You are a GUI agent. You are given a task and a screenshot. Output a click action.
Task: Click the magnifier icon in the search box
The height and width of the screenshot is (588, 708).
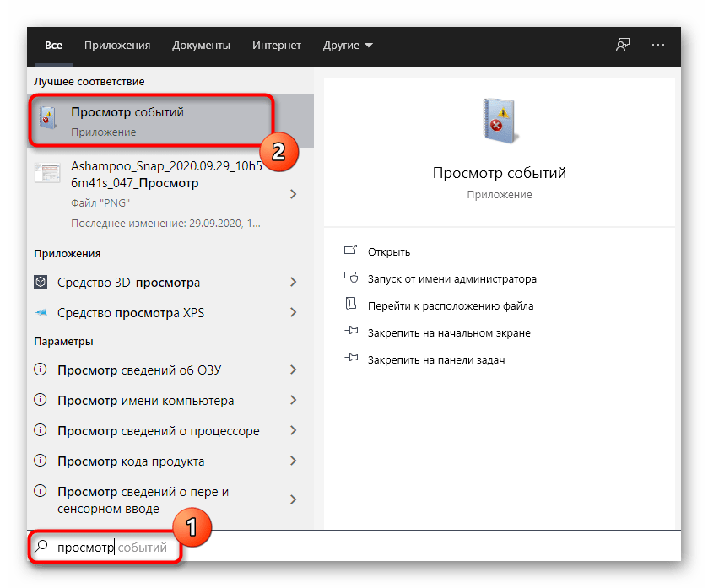(x=40, y=547)
